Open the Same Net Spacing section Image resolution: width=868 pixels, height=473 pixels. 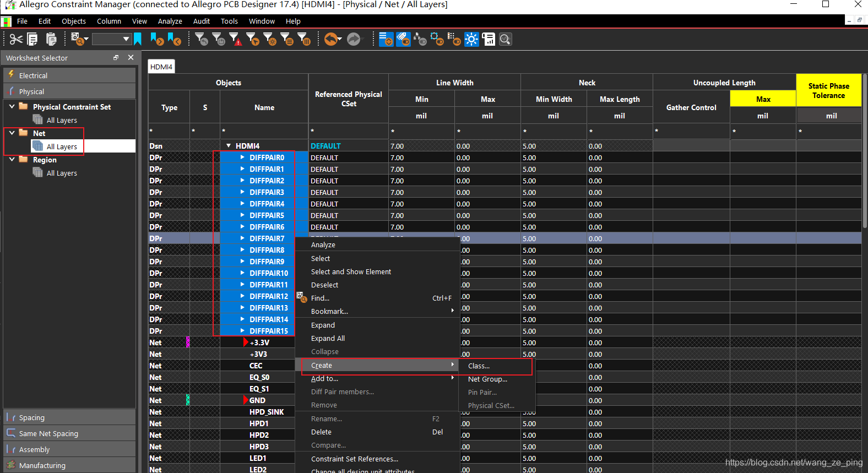69,433
